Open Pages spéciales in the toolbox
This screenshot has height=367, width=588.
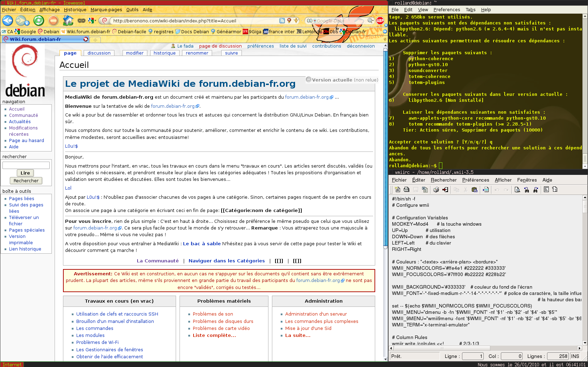[x=27, y=230]
